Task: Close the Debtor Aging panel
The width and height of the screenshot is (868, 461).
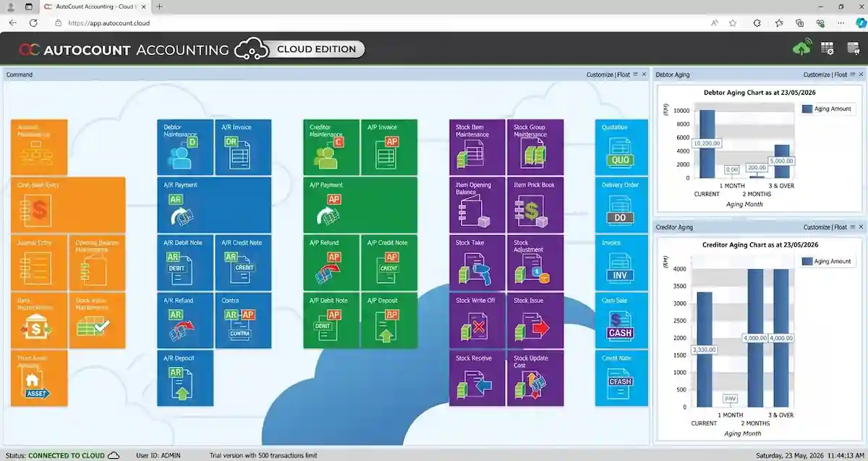Action: click(861, 75)
